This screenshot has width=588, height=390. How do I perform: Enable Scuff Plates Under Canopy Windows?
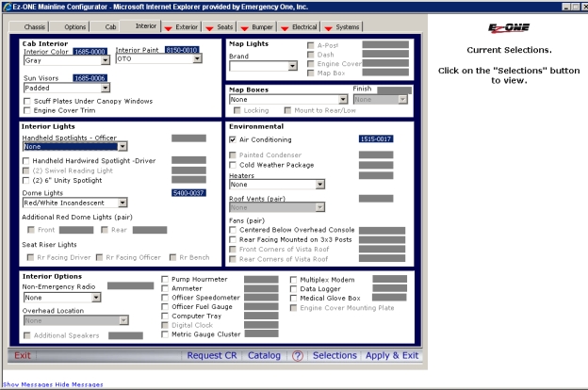[27, 101]
